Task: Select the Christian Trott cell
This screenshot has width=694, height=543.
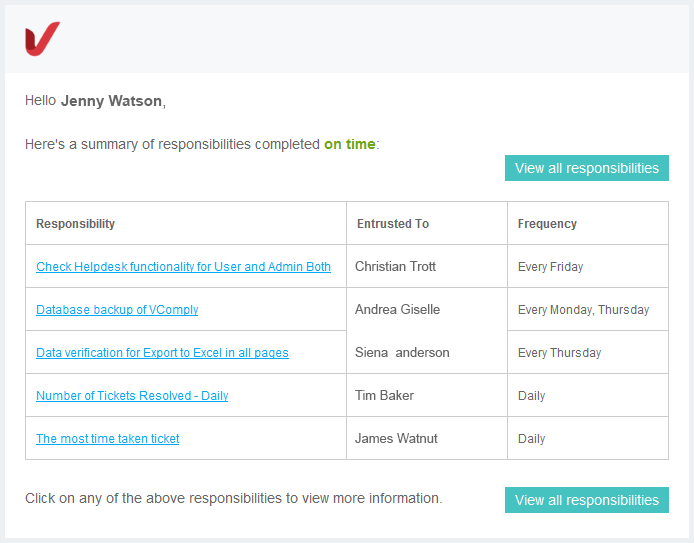Action: pyautogui.click(x=427, y=266)
